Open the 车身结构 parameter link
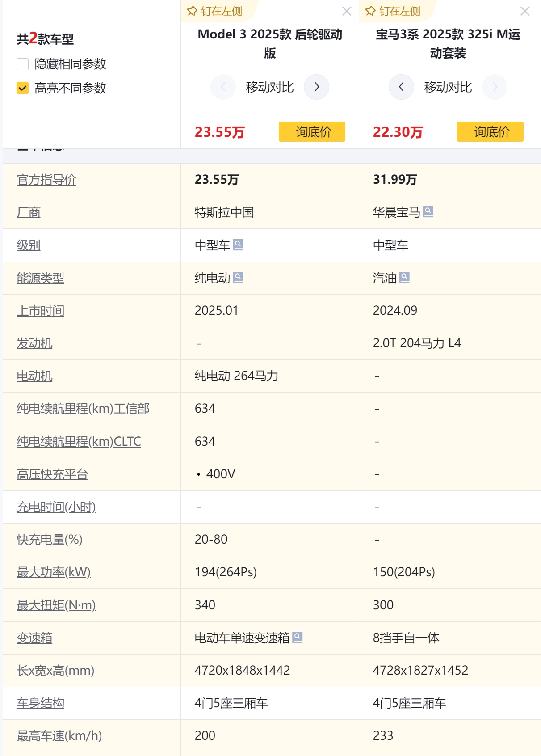The height and width of the screenshot is (756, 541). pyautogui.click(x=41, y=703)
